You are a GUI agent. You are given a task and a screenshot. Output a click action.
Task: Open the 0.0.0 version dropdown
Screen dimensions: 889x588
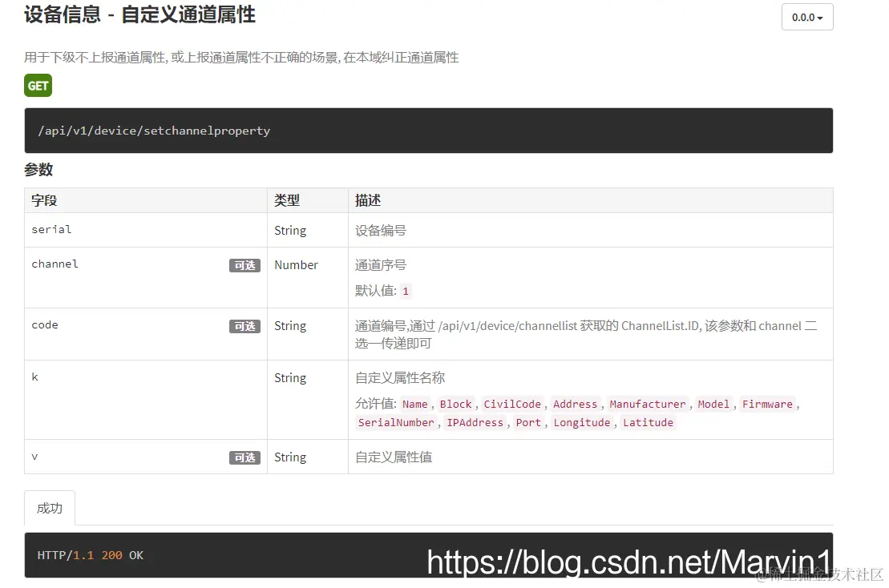click(806, 17)
